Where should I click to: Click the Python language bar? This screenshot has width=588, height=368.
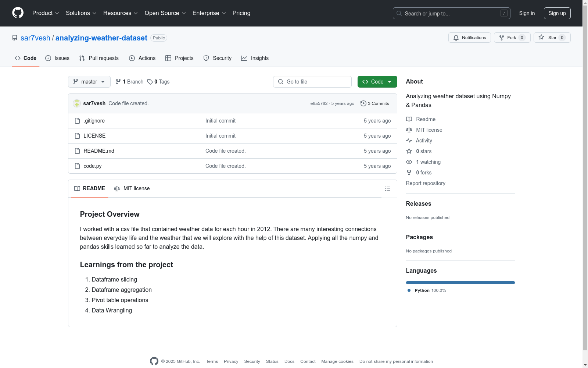coord(460,283)
